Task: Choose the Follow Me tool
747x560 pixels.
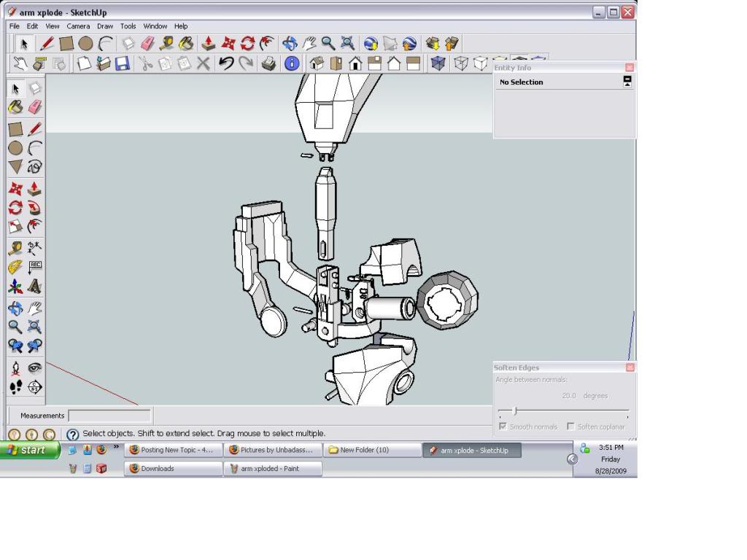Action: [34, 208]
